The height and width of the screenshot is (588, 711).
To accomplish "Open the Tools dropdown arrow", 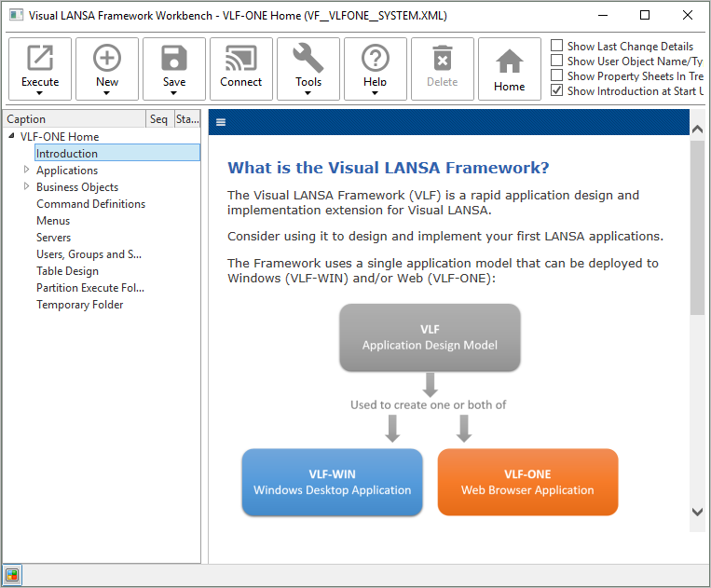I will [x=308, y=93].
